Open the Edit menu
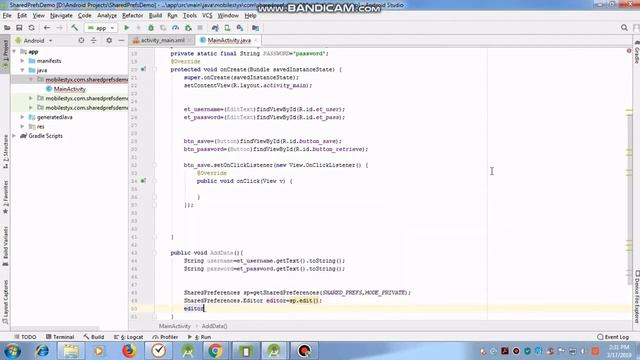The height and width of the screenshot is (360, 640). (x=22, y=16)
